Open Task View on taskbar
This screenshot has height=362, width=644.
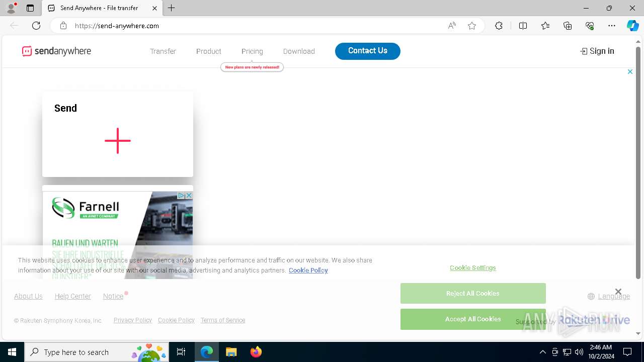click(181, 352)
